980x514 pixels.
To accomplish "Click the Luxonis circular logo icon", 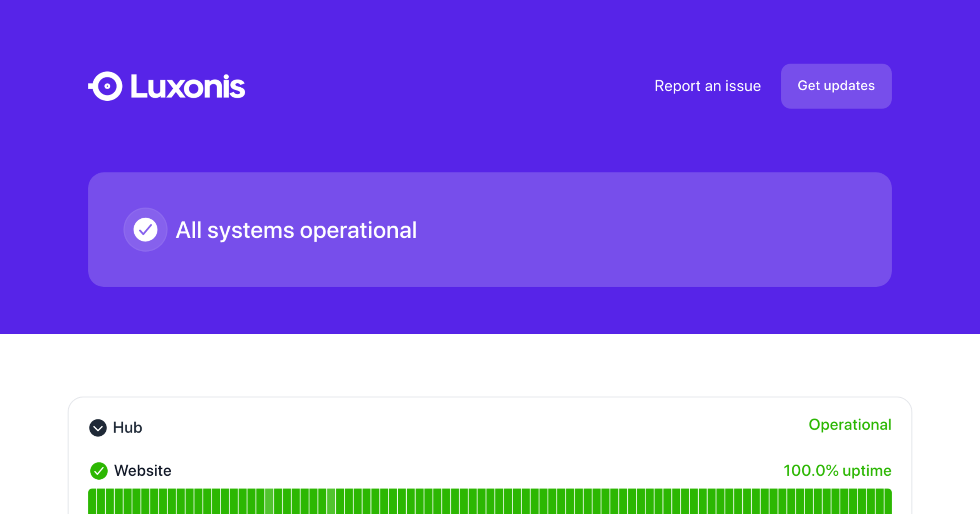I will point(107,86).
